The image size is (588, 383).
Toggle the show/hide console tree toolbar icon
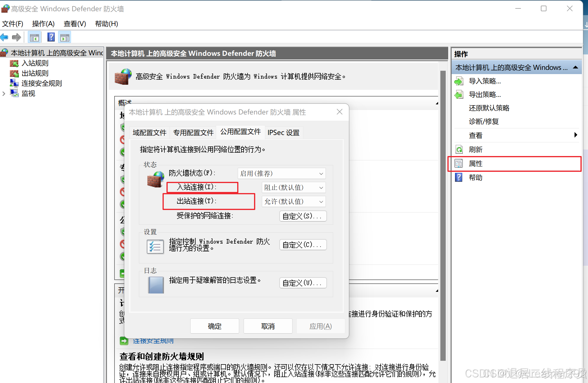coord(35,37)
